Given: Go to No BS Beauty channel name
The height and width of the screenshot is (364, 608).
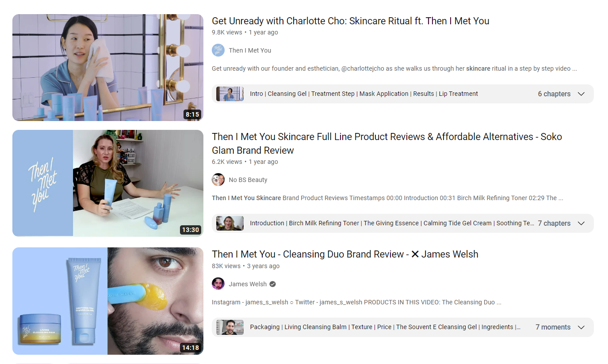Looking at the screenshot, I should (x=248, y=180).
